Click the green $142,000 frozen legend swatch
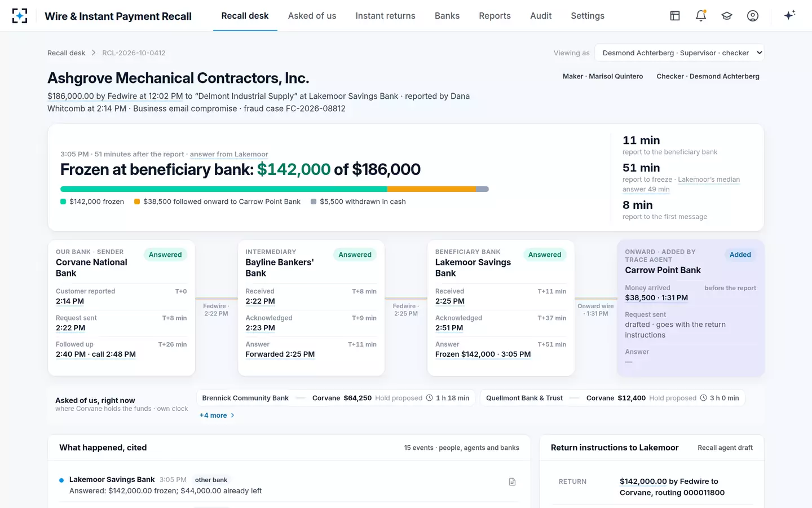The image size is (812, 508). point(63,202)
